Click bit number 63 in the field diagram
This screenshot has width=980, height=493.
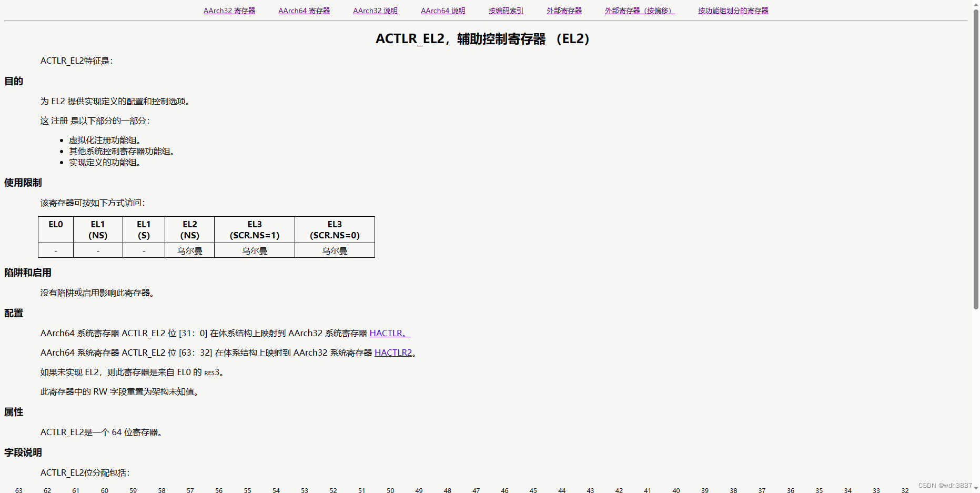19,490
